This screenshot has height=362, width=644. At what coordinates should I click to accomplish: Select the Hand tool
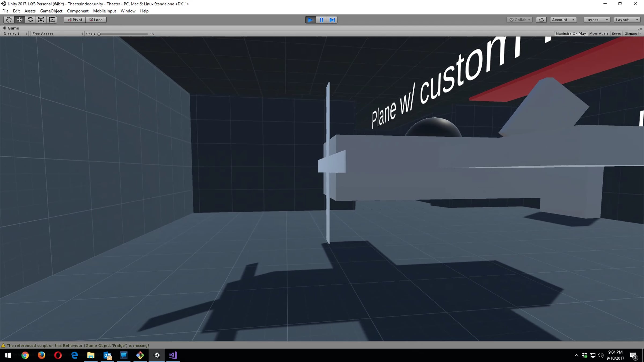tap(9, 20)
